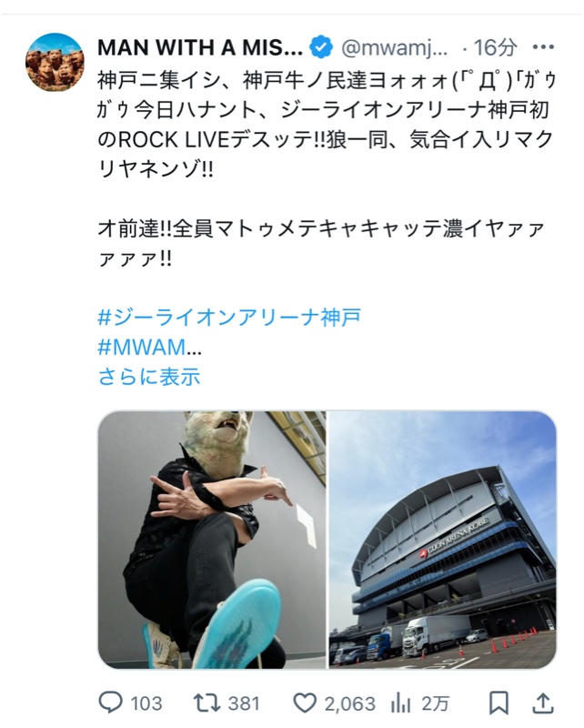Click the 381 reposts count

[244, 703]
